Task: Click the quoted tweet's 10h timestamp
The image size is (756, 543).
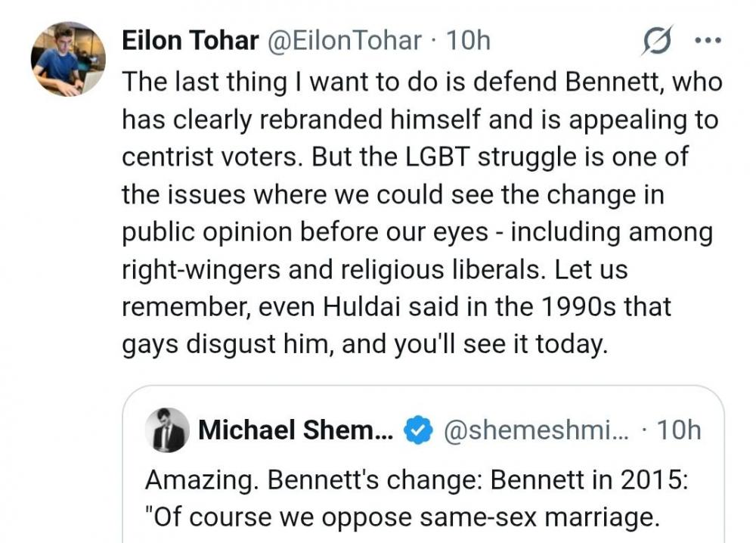Action: (x=679, y=430)
